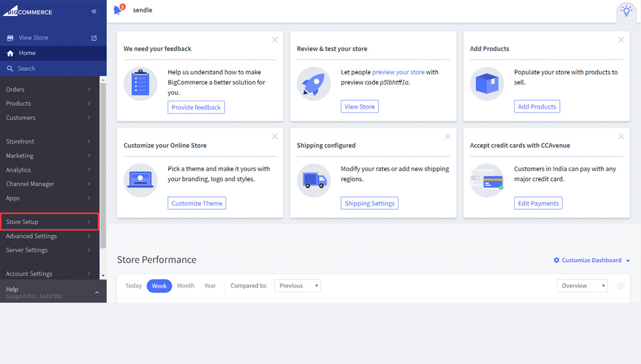Viewport: 641px width, 364px height.
Task: Click the rocket icon in Review card
Action: click(x=314, y=84)
